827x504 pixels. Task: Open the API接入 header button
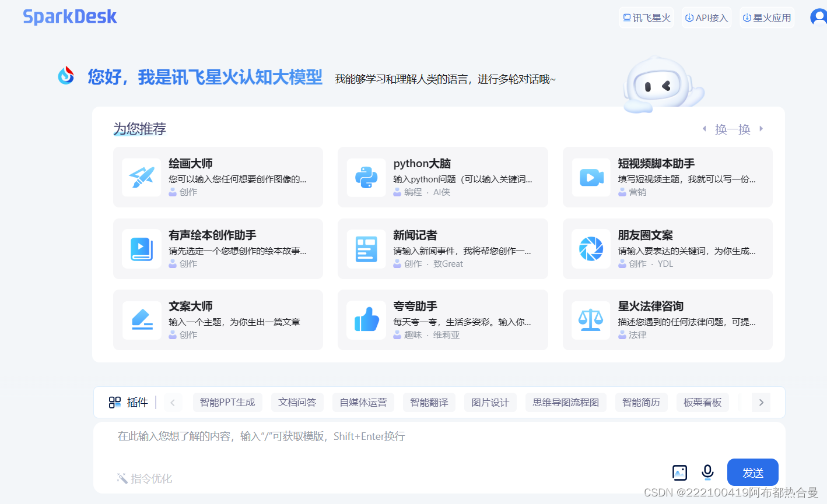point(706,17)
